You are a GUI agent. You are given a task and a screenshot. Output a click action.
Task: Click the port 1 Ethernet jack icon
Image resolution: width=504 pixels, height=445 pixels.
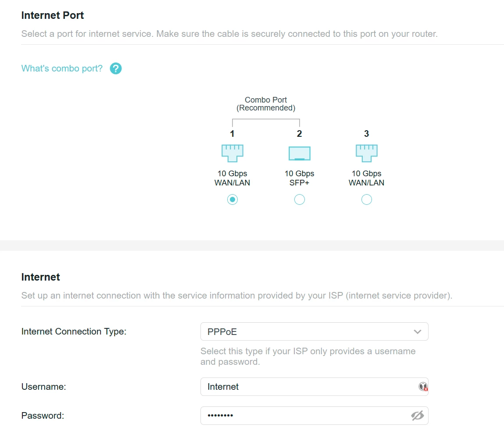[x=232, y=153]
